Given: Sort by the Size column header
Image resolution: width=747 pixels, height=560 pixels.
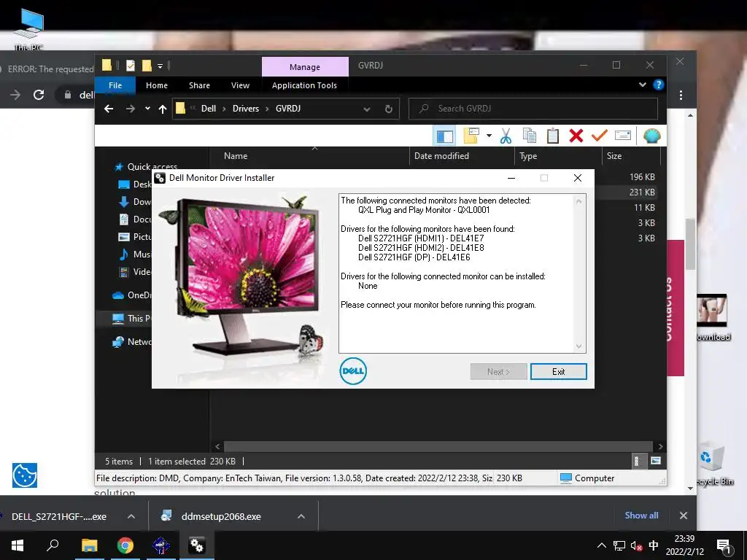Looking at the screenshot, I should 614,156.
